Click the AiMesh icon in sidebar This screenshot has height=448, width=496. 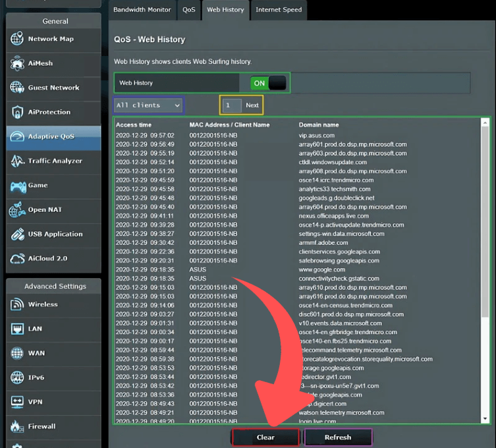click(16, 63)
